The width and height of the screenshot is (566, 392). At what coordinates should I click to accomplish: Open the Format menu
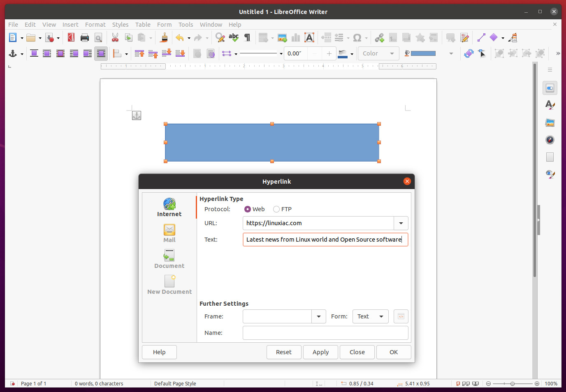[95, 25]
